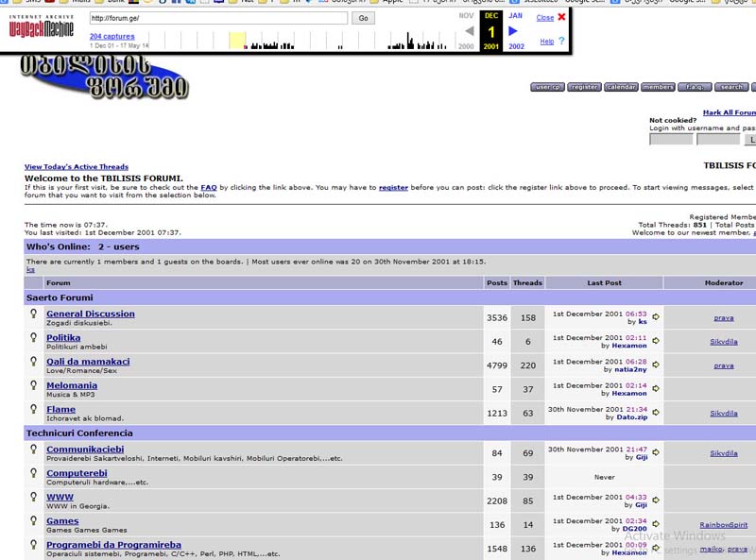The height and width of the screenshot is (560, 756).
Task: Open the Melomania forum link
Action: 72,385
